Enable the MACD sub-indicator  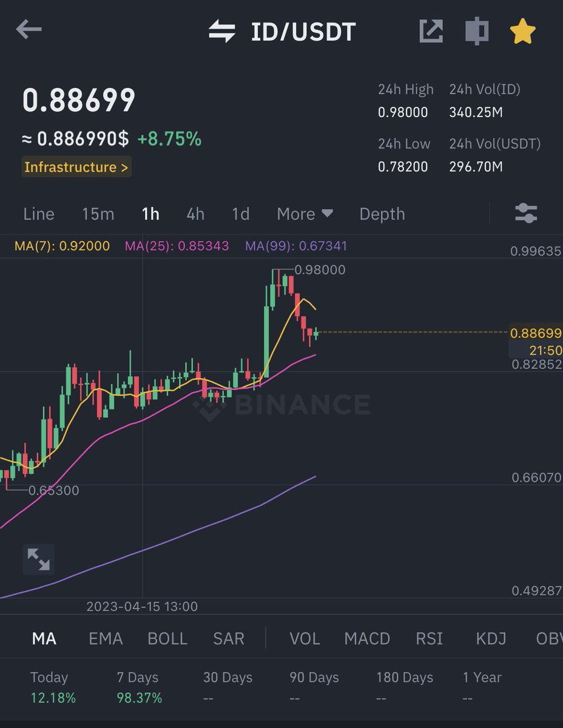[367, 638]
